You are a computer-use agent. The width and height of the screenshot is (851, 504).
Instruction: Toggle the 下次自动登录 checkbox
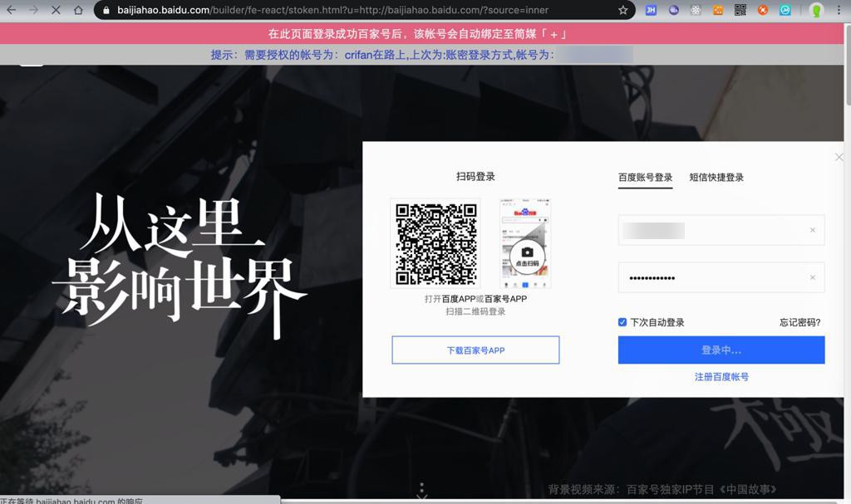[622, 322]
